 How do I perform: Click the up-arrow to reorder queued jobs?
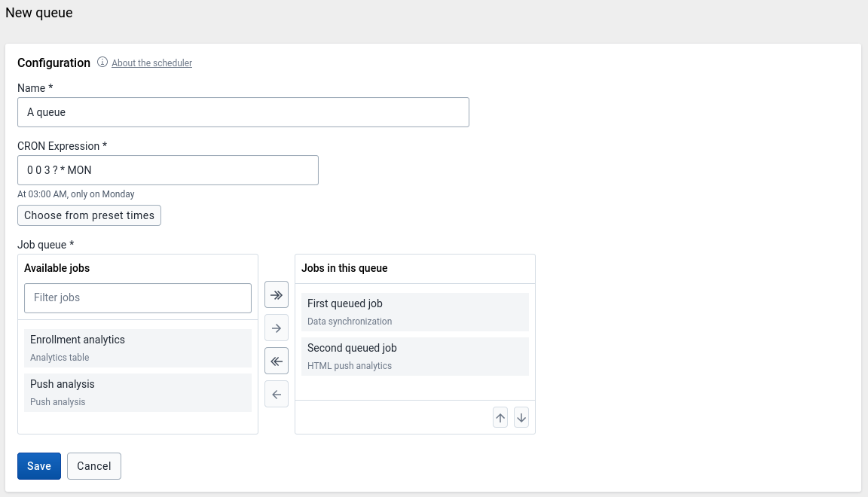click(500, 416)
